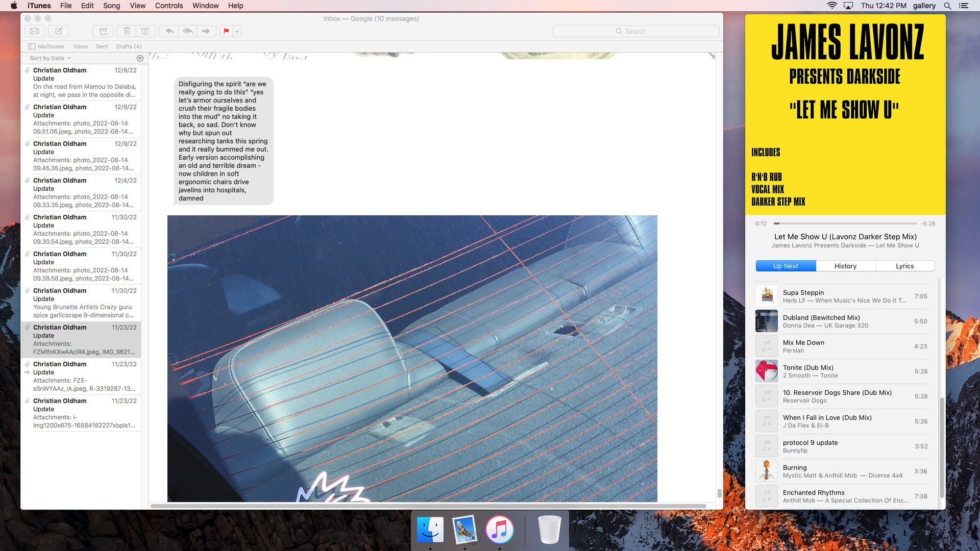
Task: Open email with photo 09.38.58.jpeg attachment
Action: [x=82, y=266]
